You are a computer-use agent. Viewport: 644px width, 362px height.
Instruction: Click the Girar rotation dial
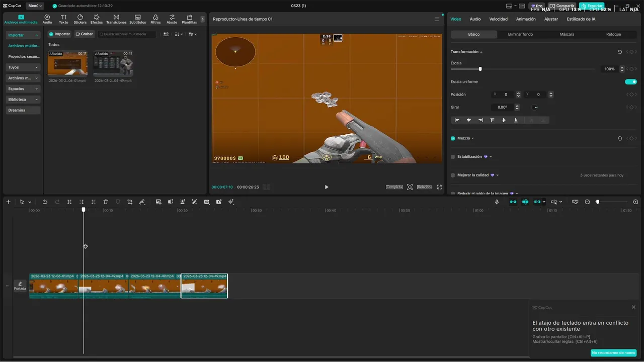coord(535,107)
